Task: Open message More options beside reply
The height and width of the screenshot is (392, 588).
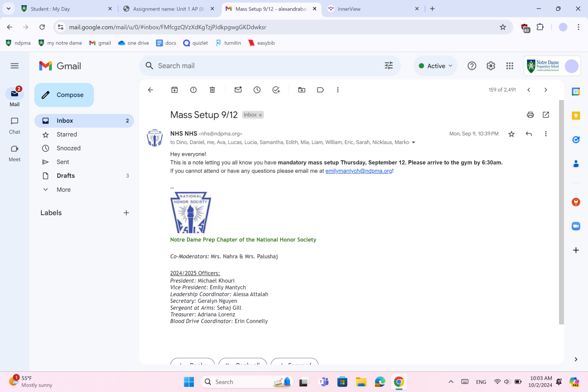Action: click(546, 134)
